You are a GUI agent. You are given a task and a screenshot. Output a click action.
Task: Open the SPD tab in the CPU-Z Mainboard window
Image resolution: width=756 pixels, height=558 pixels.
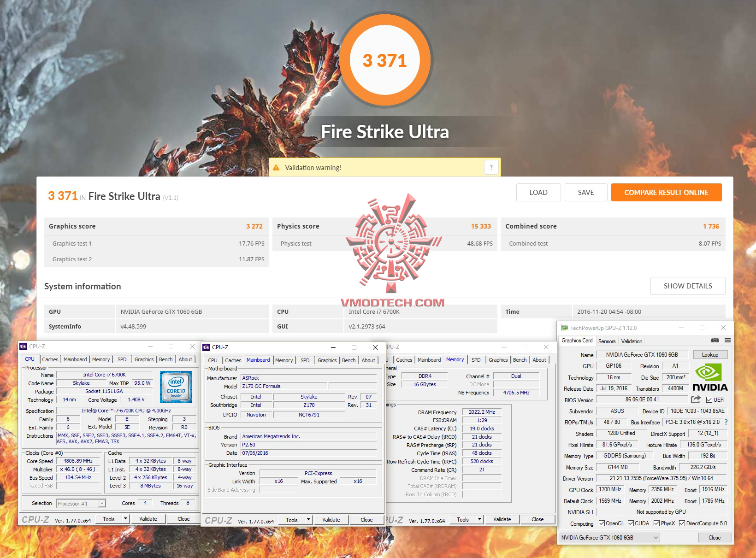coord(305,360)
